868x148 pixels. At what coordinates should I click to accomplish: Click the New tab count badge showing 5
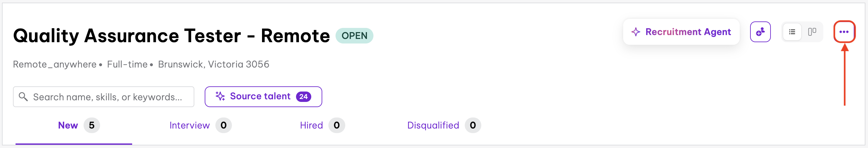coord(92,125)
